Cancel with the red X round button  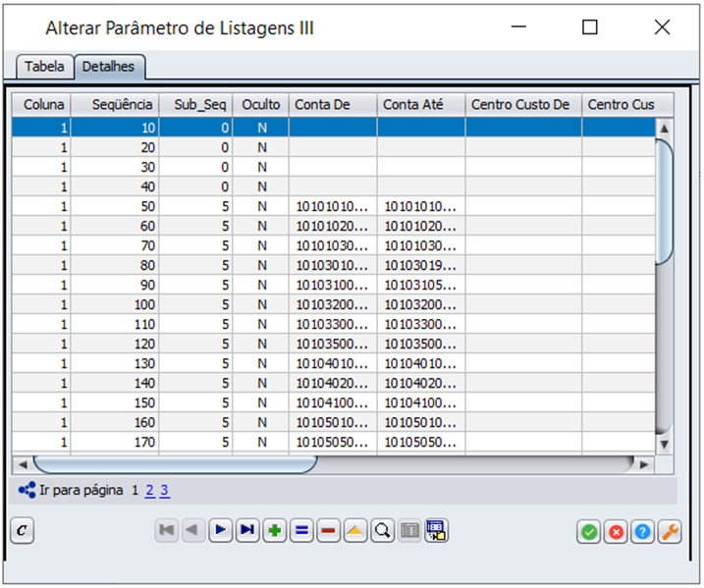tap(616, 531)
